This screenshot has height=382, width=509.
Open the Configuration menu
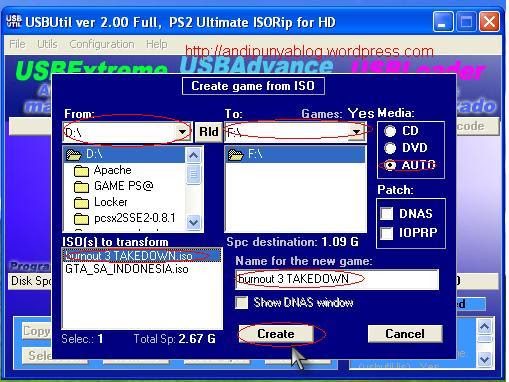click(102, 44)
